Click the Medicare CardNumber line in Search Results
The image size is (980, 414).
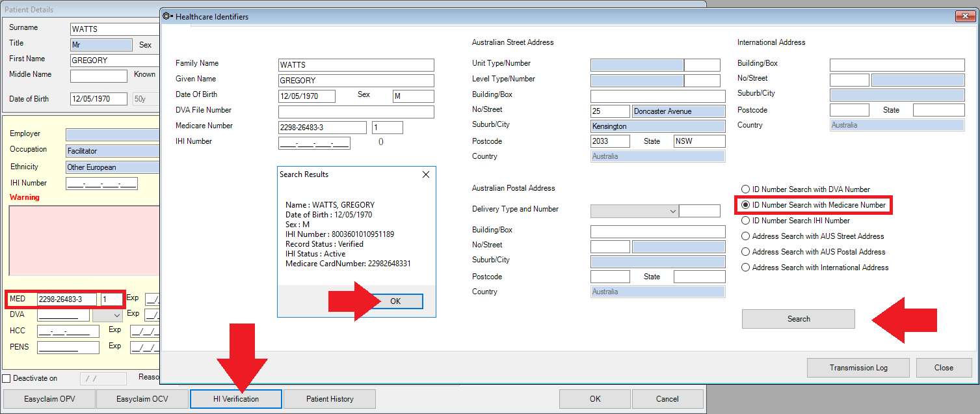[348, 264]
